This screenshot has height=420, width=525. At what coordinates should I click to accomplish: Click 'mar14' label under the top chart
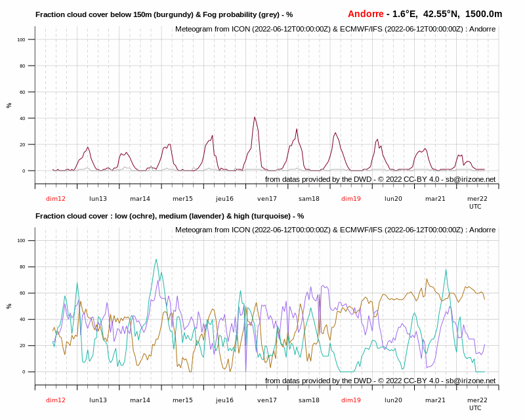click(140, 199)
